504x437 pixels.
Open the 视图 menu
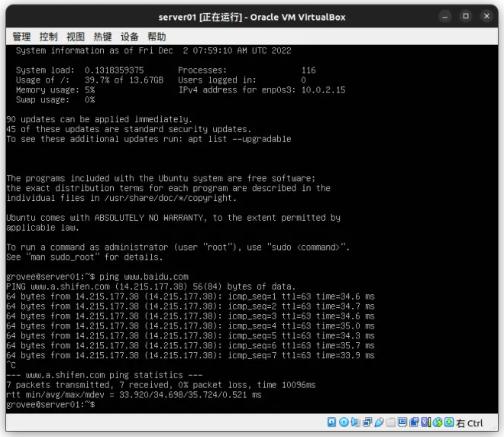[x=76, y=37]
